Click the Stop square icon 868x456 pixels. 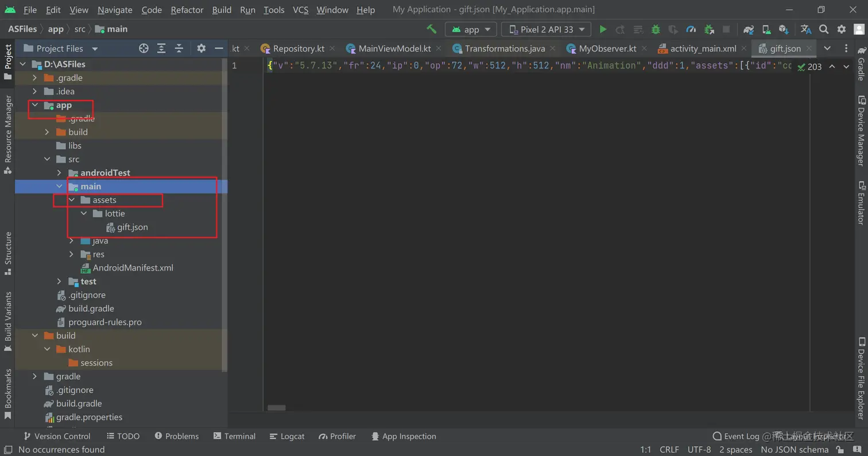(726, 29)
